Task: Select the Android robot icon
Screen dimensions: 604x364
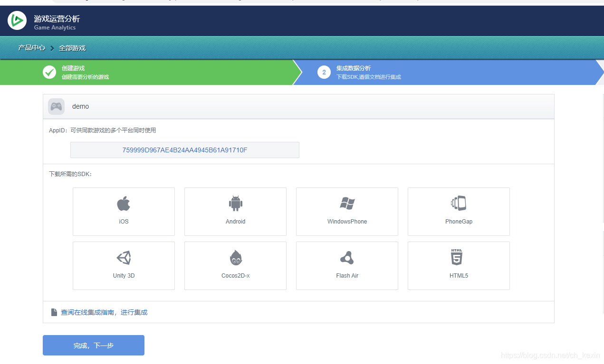Action: 236,204
